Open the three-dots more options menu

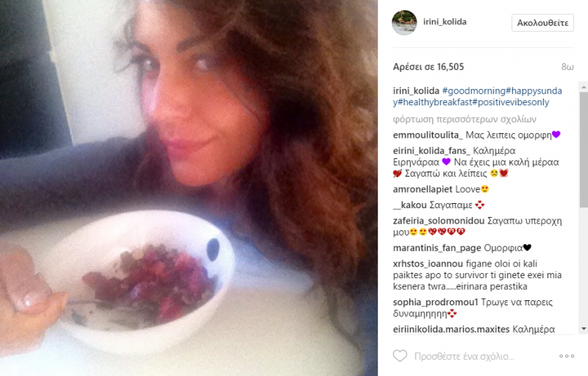click(x=567, y=356)
